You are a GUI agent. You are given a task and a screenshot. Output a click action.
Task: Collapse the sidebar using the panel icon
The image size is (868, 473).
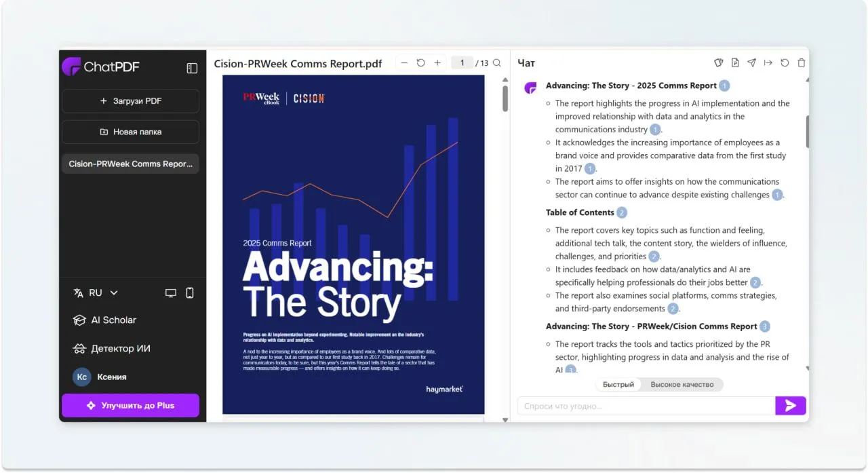(192, 68)
